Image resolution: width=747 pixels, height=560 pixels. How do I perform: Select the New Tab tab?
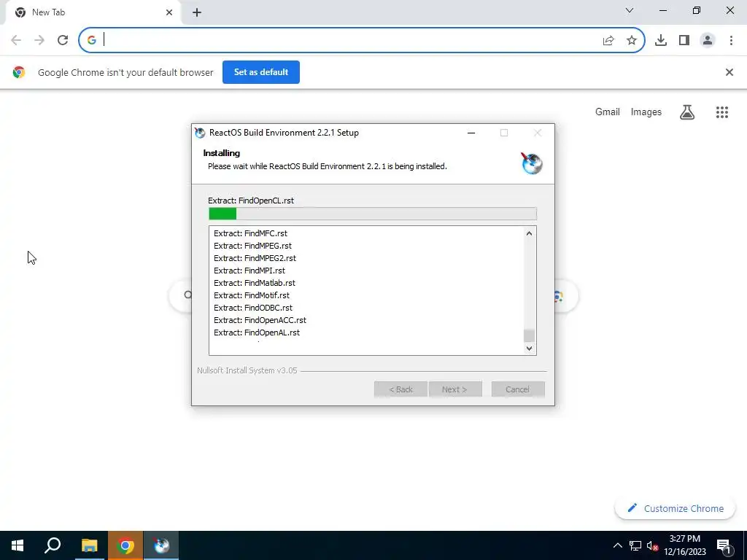click(x=93, y=12)
